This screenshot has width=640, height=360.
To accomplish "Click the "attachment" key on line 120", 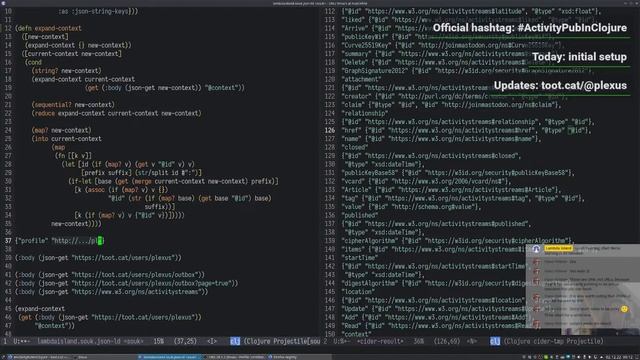I will coord(361,79).
